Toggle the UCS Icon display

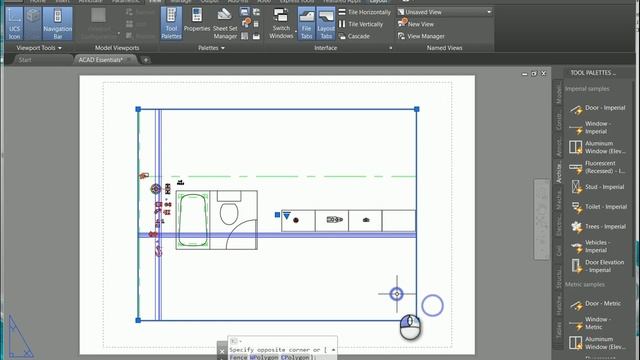pos(14,23)
